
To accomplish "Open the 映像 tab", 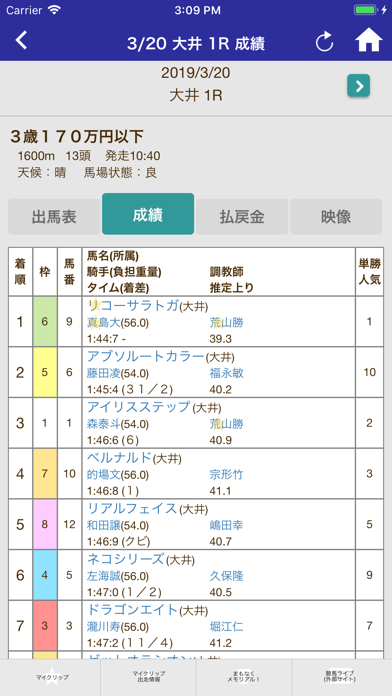I will click(x=336, y=217).
